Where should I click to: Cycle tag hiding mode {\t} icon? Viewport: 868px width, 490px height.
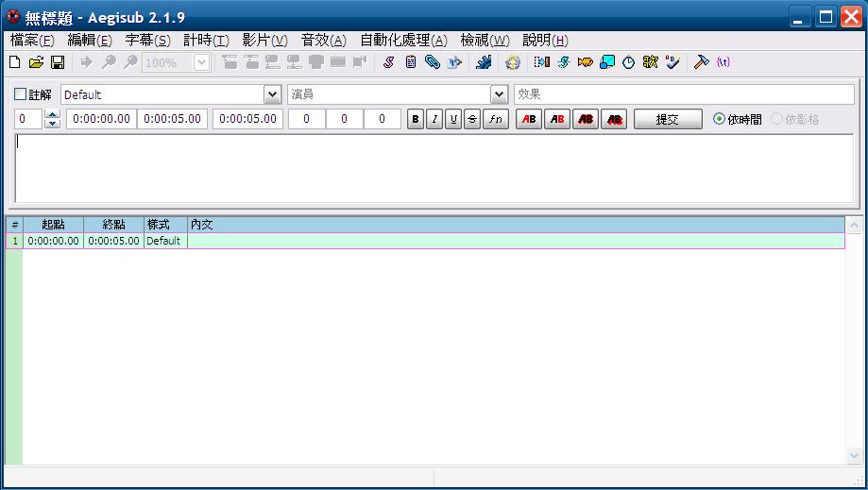[723, 62]
